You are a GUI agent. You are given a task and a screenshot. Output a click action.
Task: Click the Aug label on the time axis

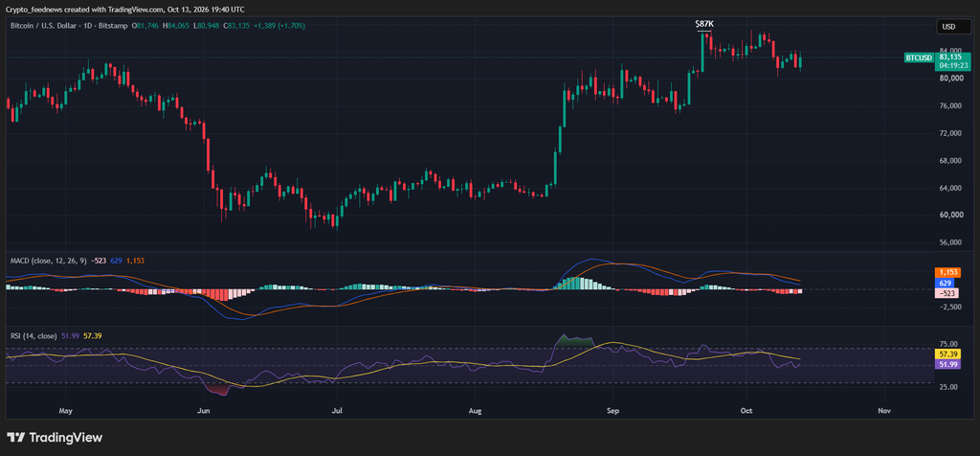475,411
